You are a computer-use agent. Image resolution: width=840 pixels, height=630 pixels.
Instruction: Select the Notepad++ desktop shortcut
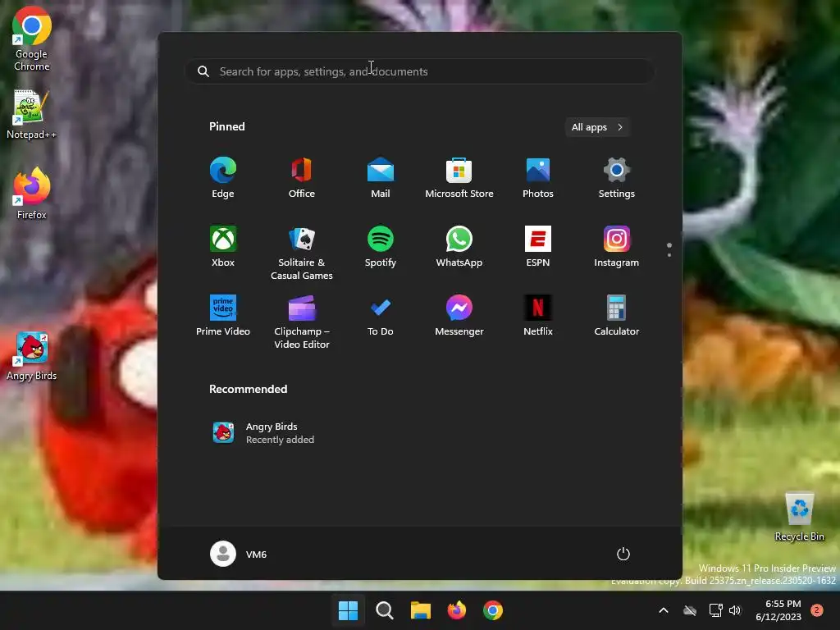32,114
